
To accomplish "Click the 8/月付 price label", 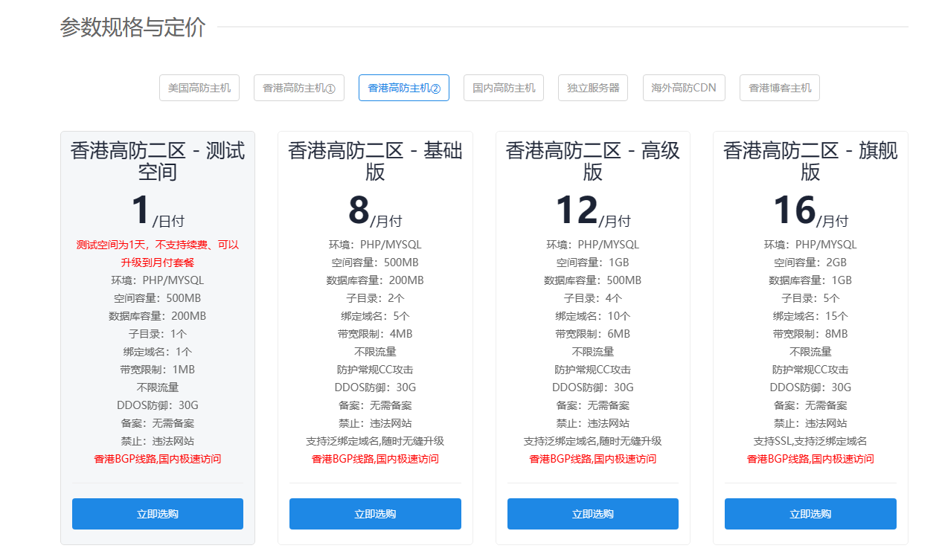I will point(375,211).
